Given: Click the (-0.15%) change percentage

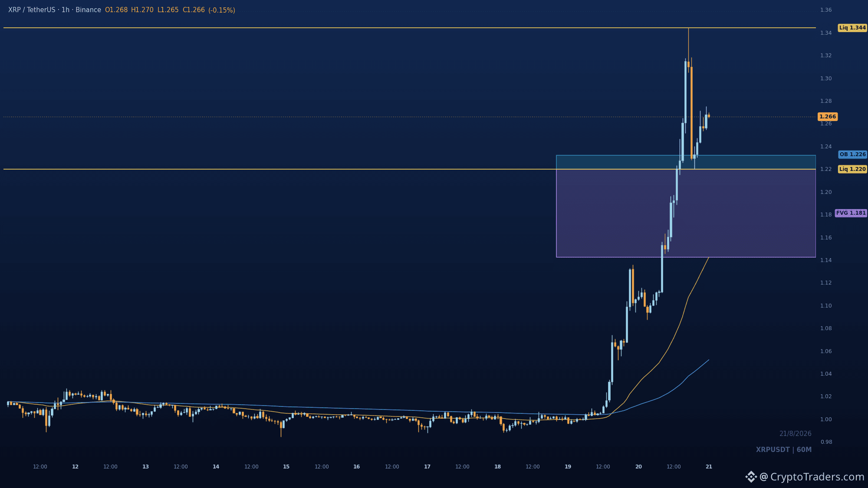Looking at the screenshot, I should pos(222,10).
